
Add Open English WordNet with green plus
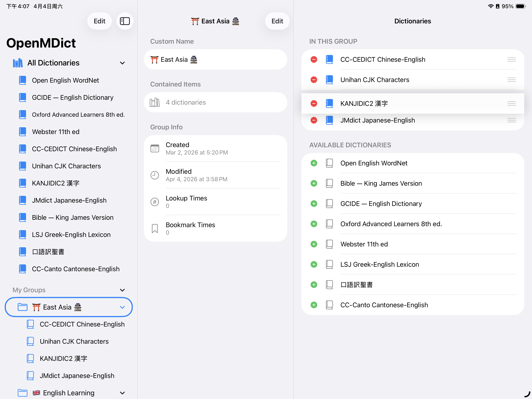314,163
